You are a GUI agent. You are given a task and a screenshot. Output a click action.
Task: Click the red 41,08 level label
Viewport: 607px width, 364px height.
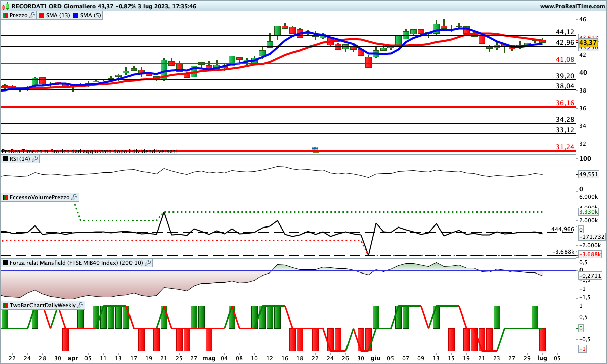[565, 59]
